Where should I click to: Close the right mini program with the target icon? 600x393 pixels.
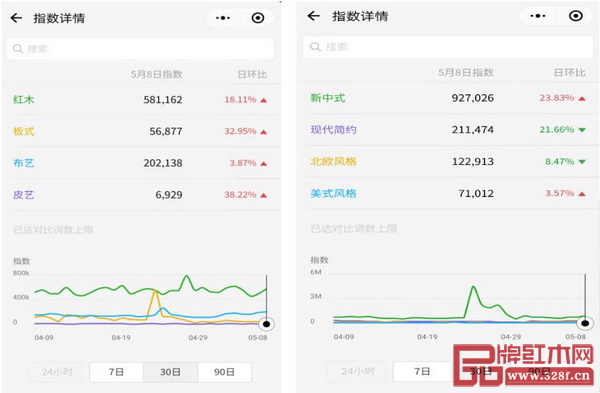[x=576, y=16]
